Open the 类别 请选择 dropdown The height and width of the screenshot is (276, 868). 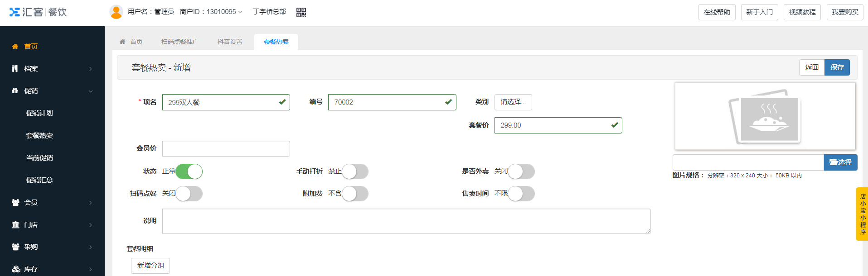[513, 102]
